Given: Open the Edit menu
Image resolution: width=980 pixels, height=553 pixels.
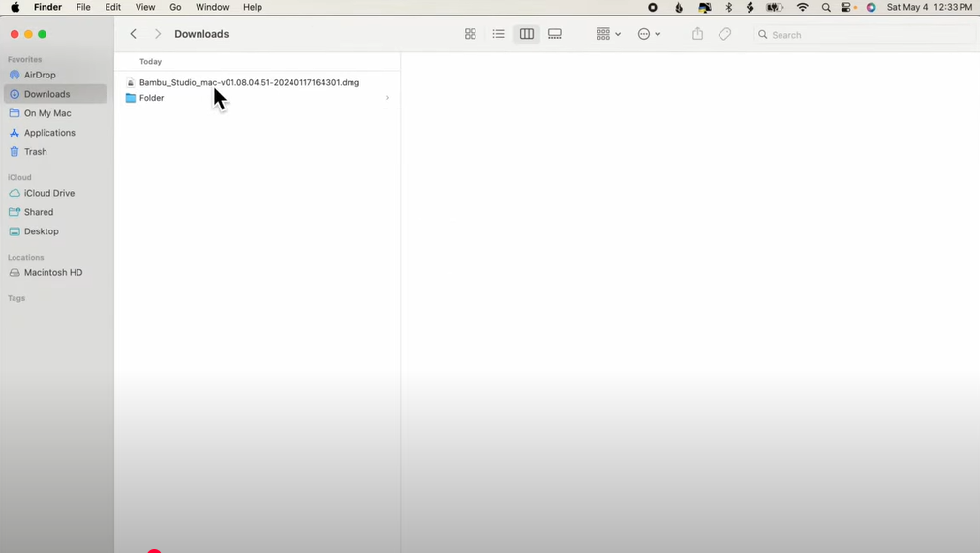Looking at the screenshot, I should coord(113,7).
